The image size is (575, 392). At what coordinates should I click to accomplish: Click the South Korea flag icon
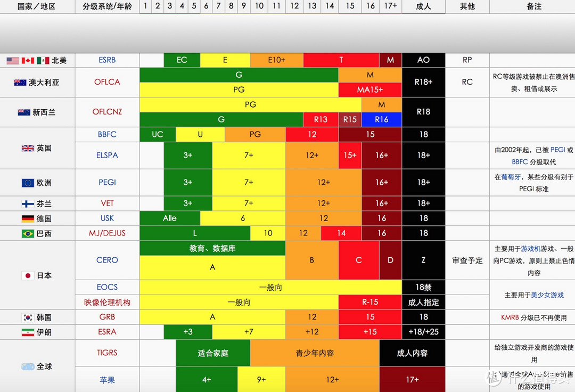point(28,317)
